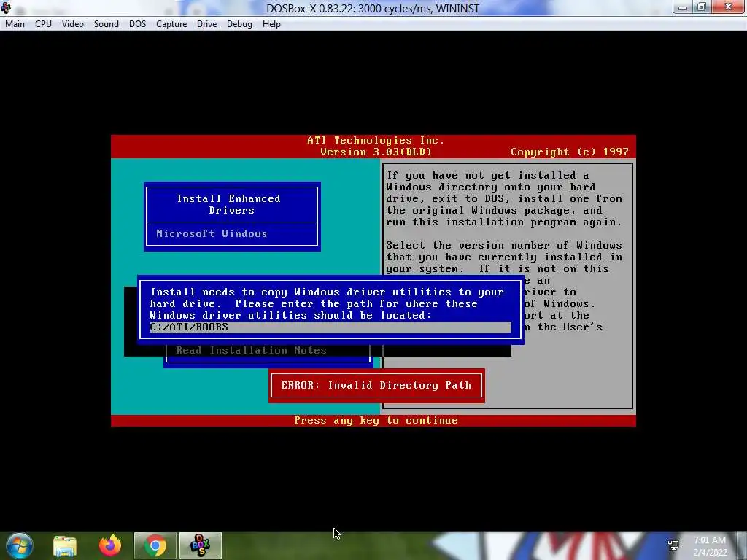Open the Drive menu

pyautogui.click(x=206, y=24)
